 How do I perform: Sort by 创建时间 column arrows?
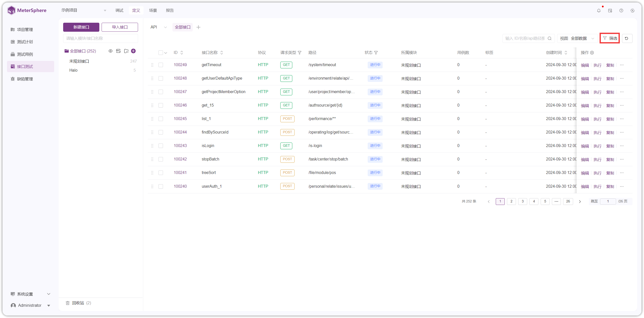566,52
